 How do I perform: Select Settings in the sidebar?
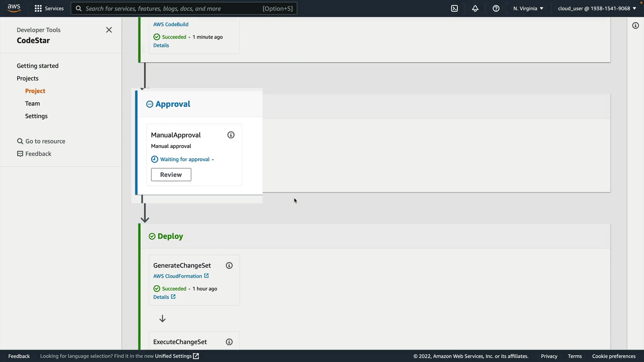[36, 116]
